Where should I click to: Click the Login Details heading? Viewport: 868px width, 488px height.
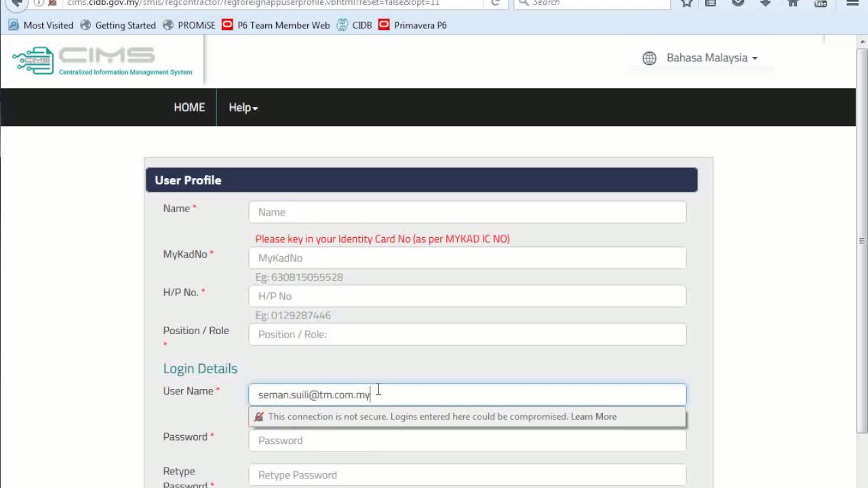[200, 369]
